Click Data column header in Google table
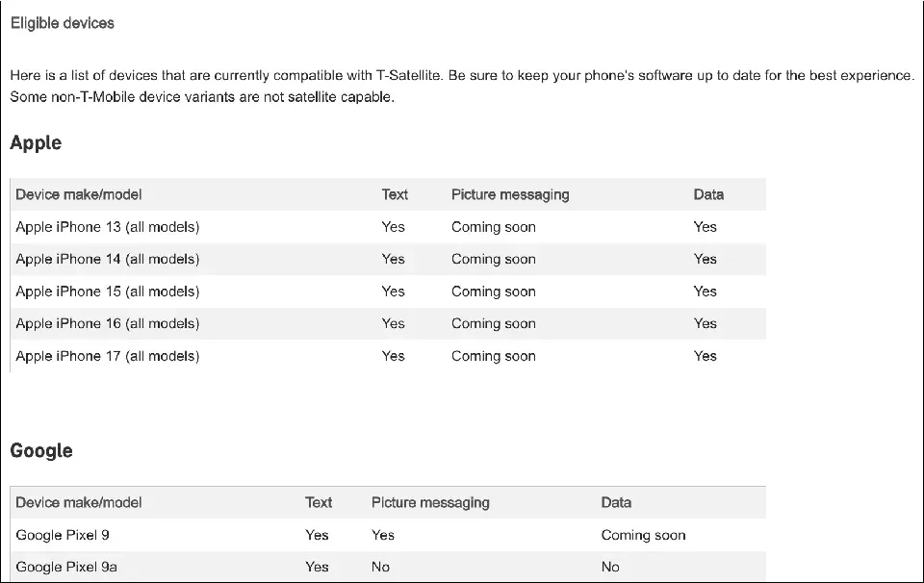Viewport: 924px width, 583px height. [x=616, y=502]
